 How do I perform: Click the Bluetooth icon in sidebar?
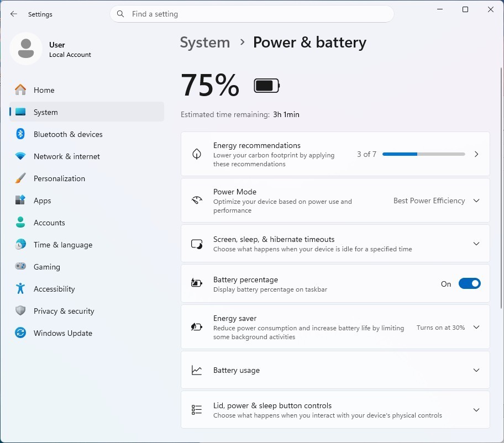20,134
